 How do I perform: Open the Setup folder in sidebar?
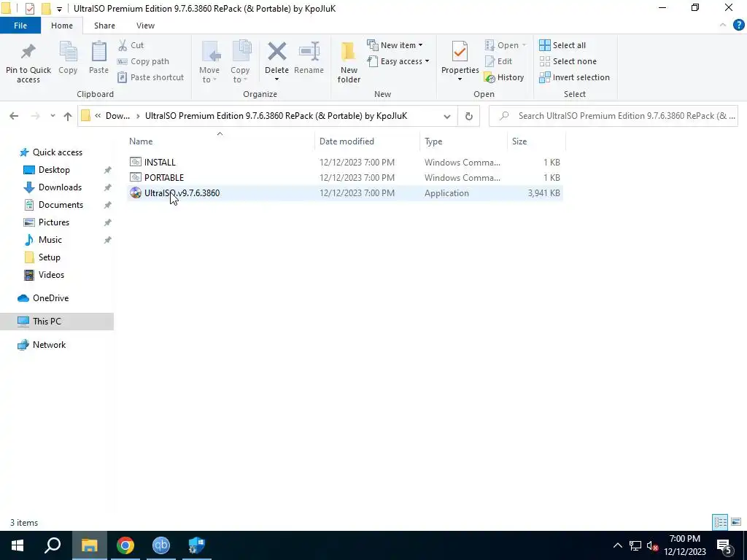(x=49, y=257)
